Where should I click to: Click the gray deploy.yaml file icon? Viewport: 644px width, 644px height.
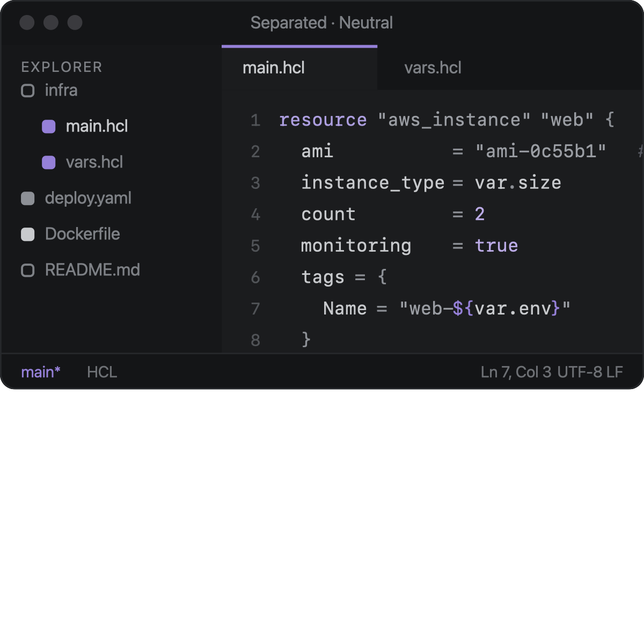pos(28,199)
